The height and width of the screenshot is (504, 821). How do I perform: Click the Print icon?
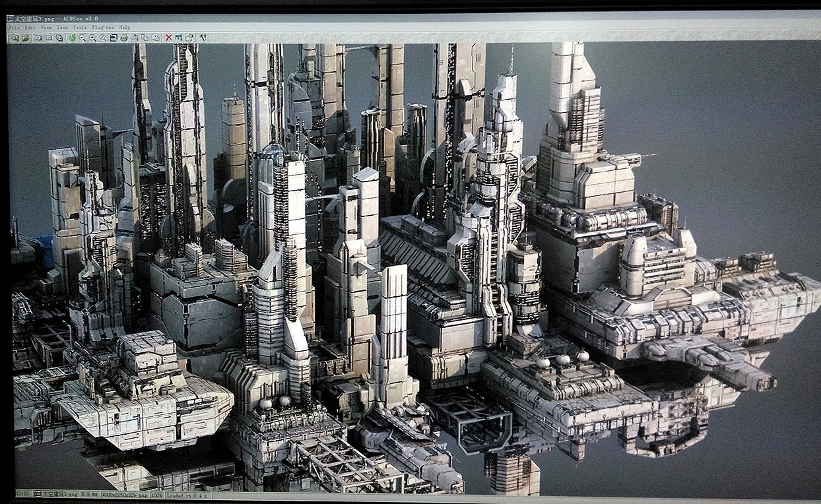pos(124,38)
